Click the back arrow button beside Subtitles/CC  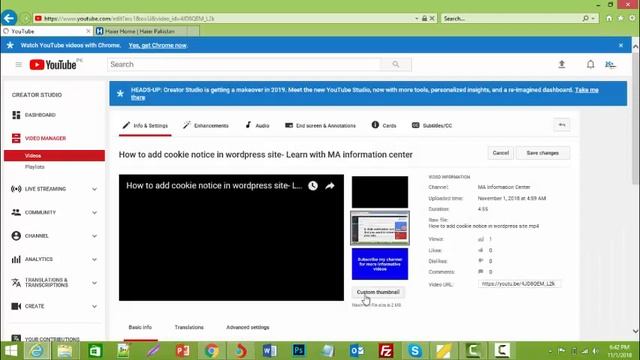point(562,125)
